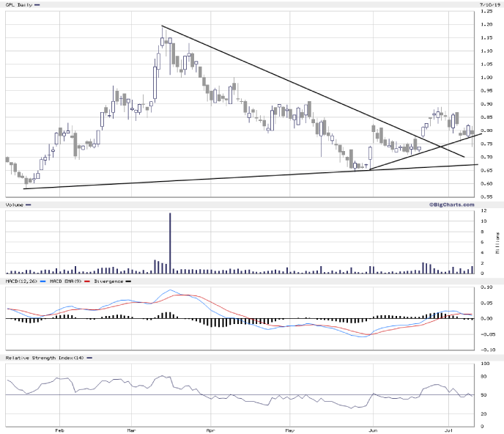504x434 pixels.
Task: Click the Volume legend color marker
Action: pyautogui.click(x=29, y=205)
